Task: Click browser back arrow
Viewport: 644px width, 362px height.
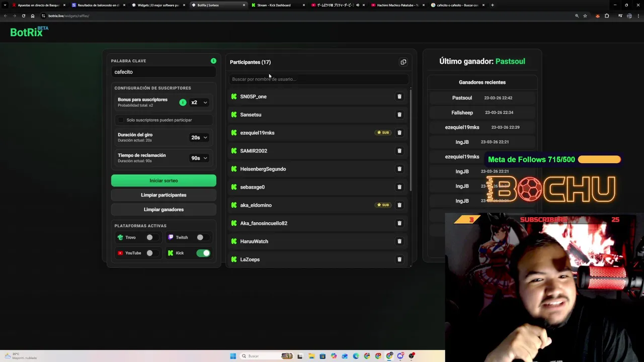Action: point(6,16)
